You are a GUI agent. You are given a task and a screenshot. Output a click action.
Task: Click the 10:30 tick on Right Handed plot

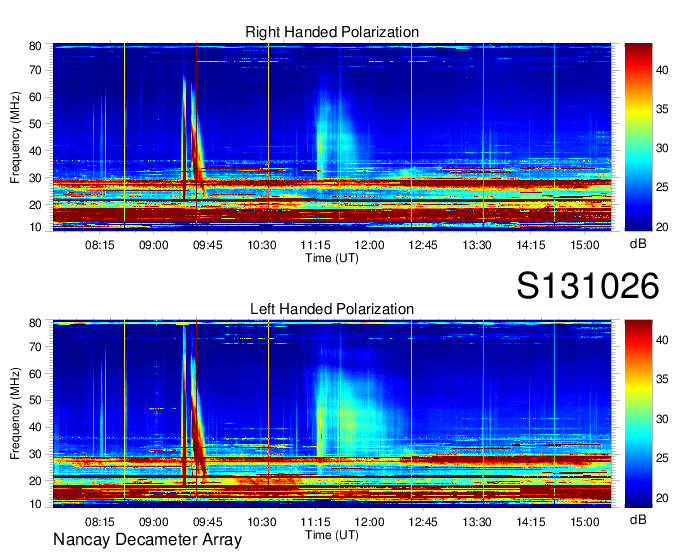(x=262, y=245)
